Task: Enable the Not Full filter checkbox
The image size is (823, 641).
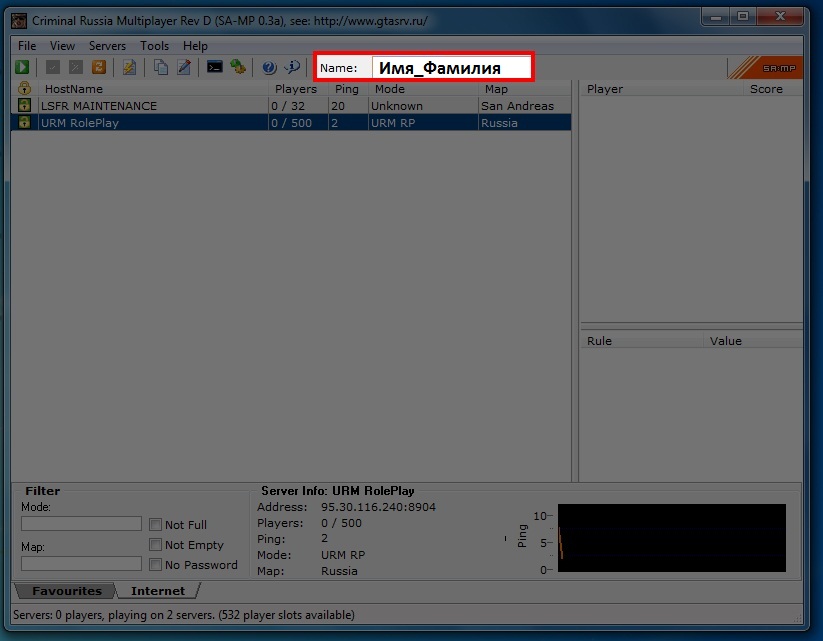Action: click(x=155, y=524)
